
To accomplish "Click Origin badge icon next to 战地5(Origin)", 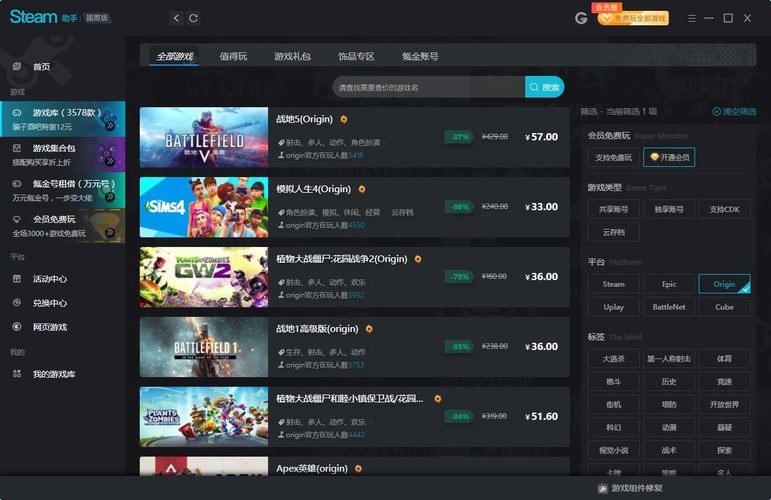I will 344,119.
